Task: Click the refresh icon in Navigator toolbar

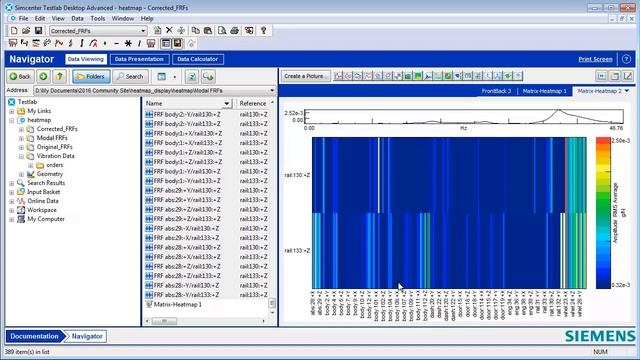Action: [x=192, y=76]
